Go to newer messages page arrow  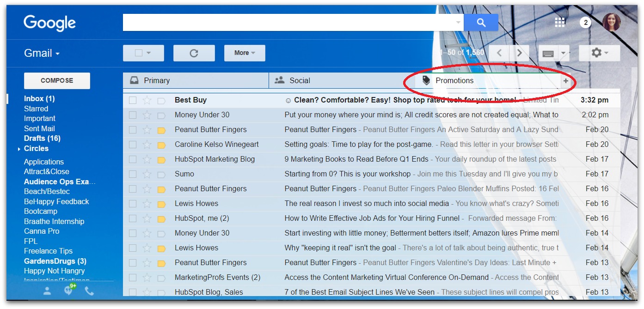499,53
